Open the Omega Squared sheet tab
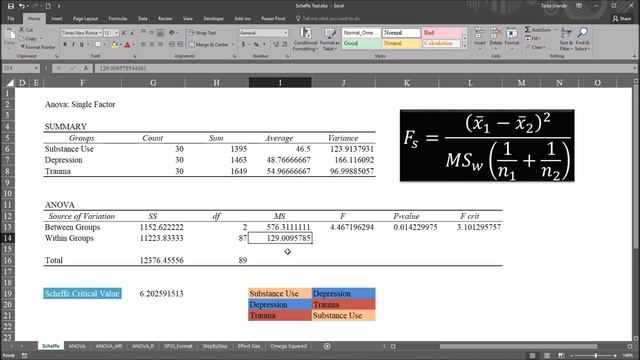Image resolution: width=640 pixels, height=360 pixels. [288, 346]
